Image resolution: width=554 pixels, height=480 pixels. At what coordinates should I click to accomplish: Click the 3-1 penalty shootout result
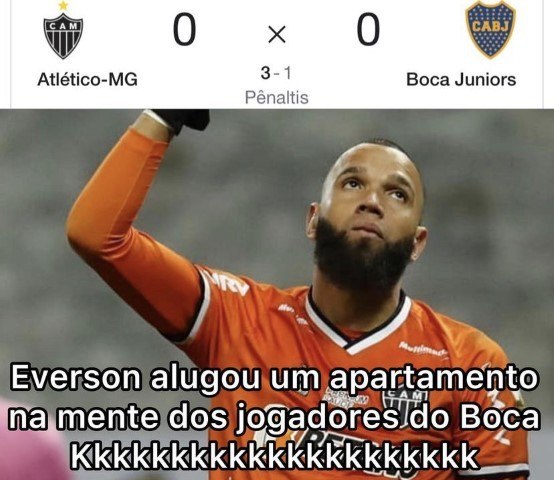click(277, 74)
